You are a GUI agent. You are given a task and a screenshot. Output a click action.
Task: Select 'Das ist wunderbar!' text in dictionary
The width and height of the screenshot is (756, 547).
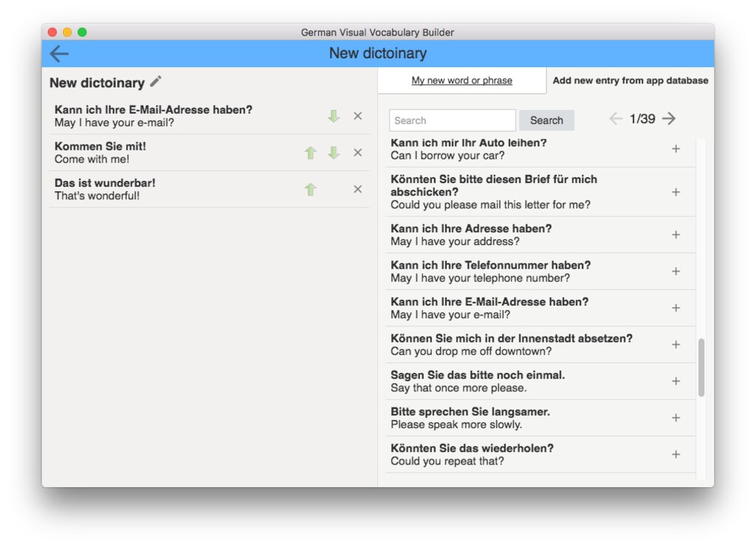105,182
